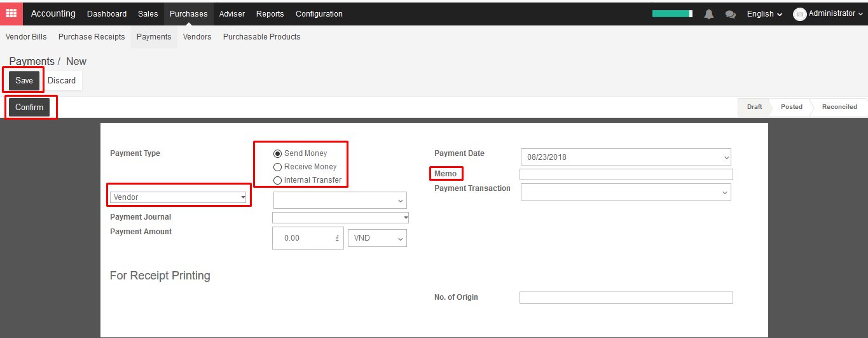Image resolution: width=868 pixels, height=338 pixels.
Task: Open the Payment Journal dropdown
Action: click(340, 218)
